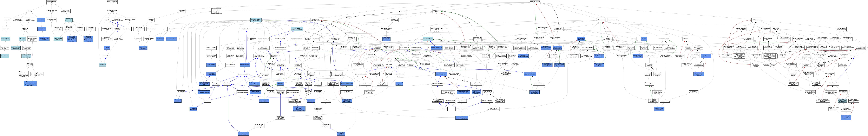The width and height of the screenshot is (868, 136).
Task: Click the "cellular process" node
Action: coord(601,20)
